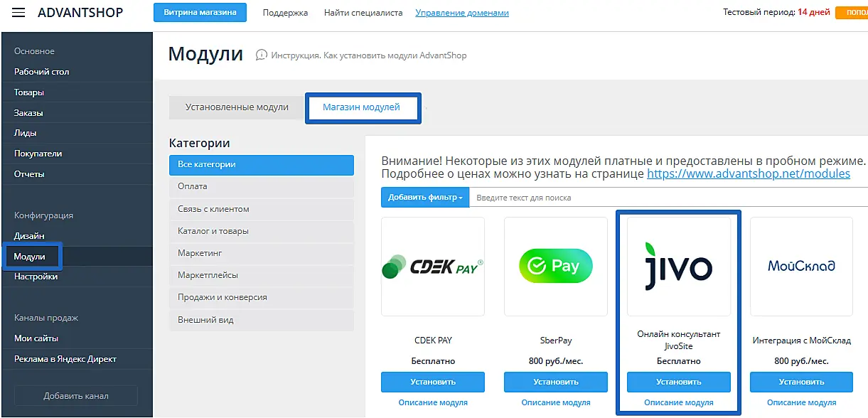Click the МойСклад module logo
Image resolution: width=868 pixels, height=418 pixels.
(x=801, y=267)
